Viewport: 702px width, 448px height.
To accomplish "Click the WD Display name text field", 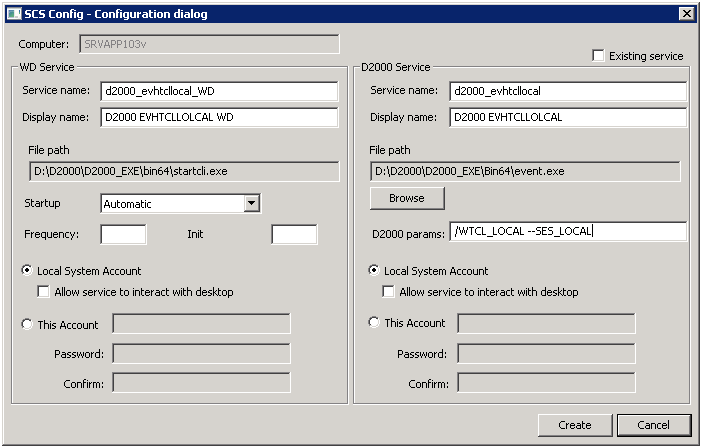I will tap(220, 117).
